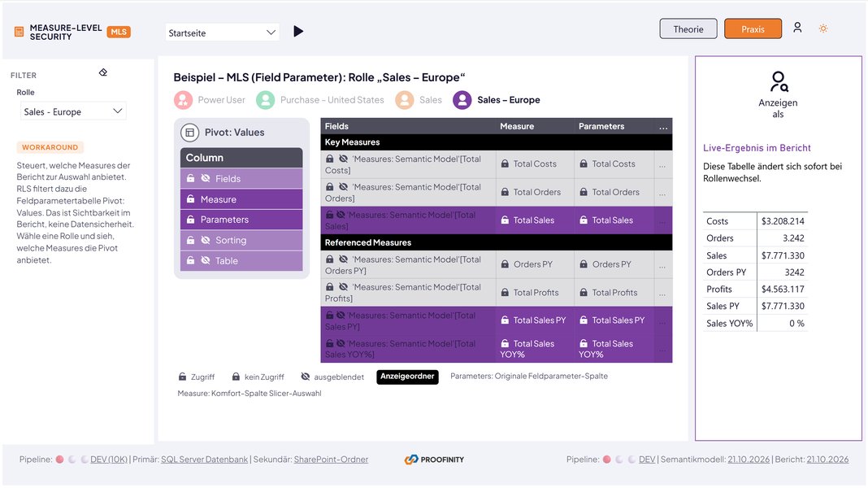The image size is (868, 488).
Task: Open the SharePoint-Ordner link
Action: click(x=331, y=460)
